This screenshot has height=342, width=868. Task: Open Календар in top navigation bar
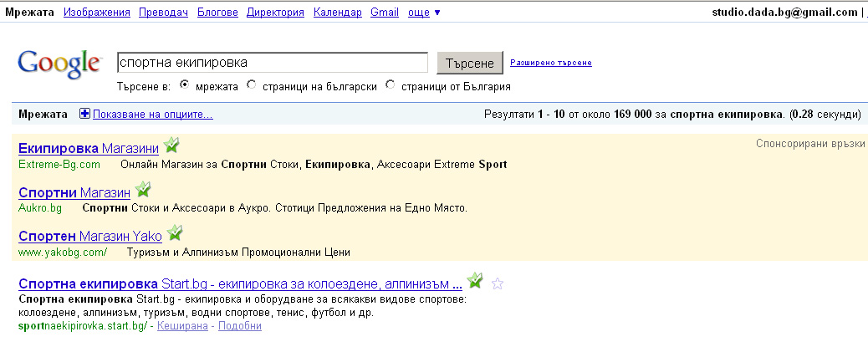(337, 13)
